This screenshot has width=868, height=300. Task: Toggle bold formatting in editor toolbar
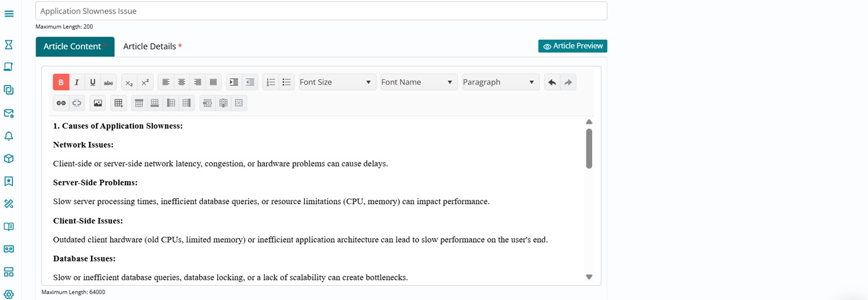pyautogui.click(x=61, y=82)
